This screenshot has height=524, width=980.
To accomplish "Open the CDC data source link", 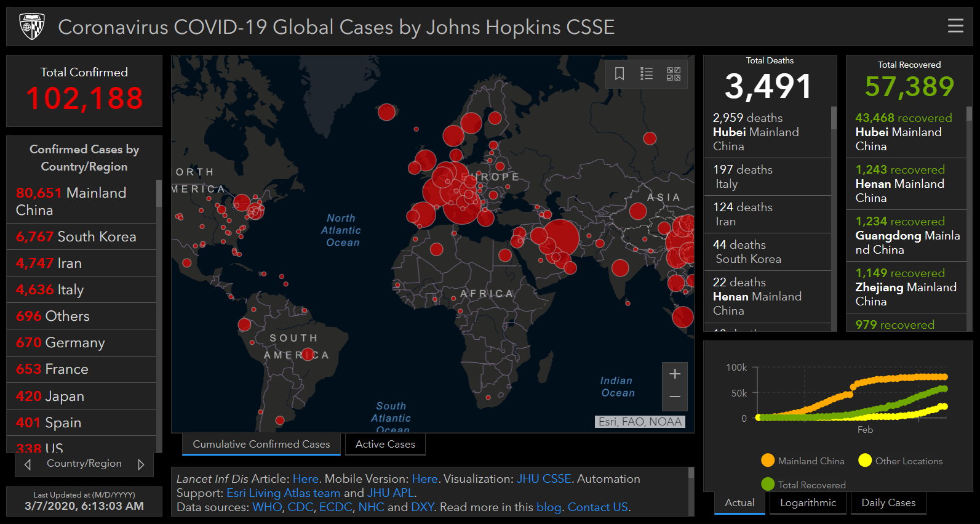I will 300,507.
